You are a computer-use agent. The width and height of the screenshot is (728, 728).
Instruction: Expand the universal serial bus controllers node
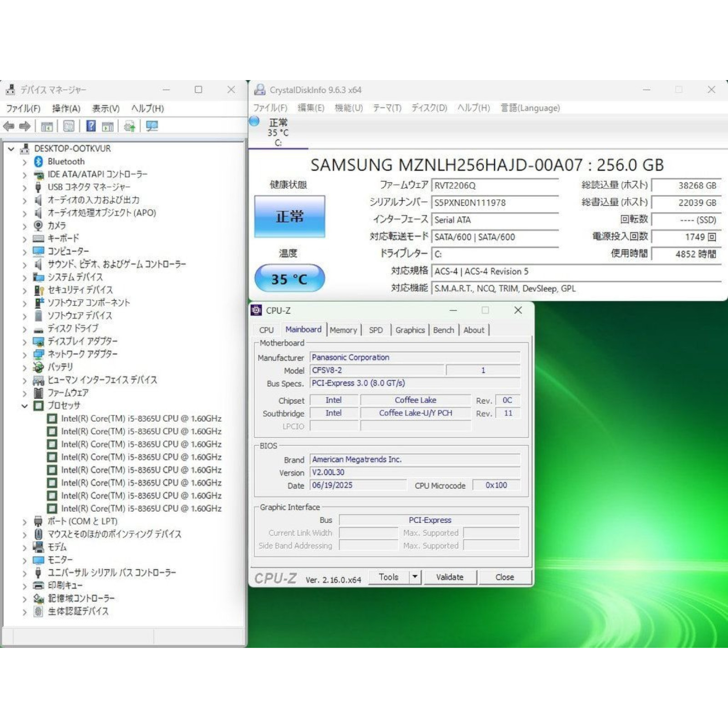point(25,573)
